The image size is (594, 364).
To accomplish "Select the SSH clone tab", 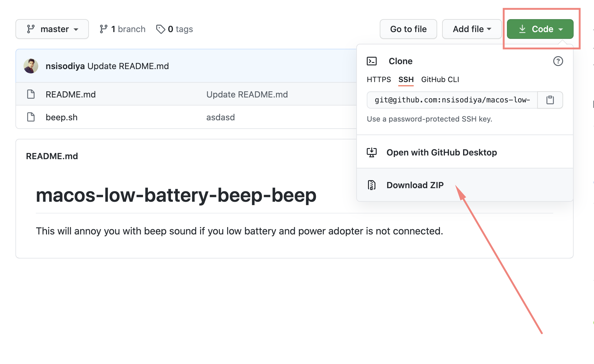I will tap(406, 80).
